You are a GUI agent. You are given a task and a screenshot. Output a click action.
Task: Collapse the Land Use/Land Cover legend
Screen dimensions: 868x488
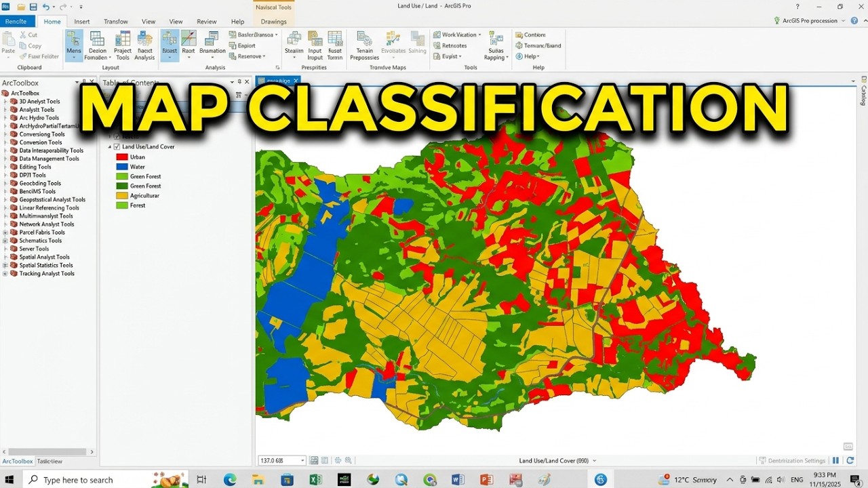(x=110, y=147)
